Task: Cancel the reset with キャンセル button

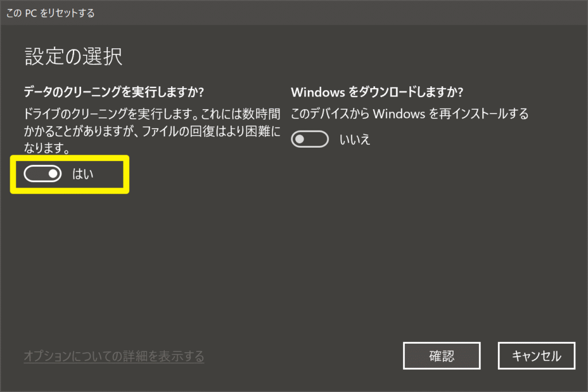Action: click(x=536, y=356)
